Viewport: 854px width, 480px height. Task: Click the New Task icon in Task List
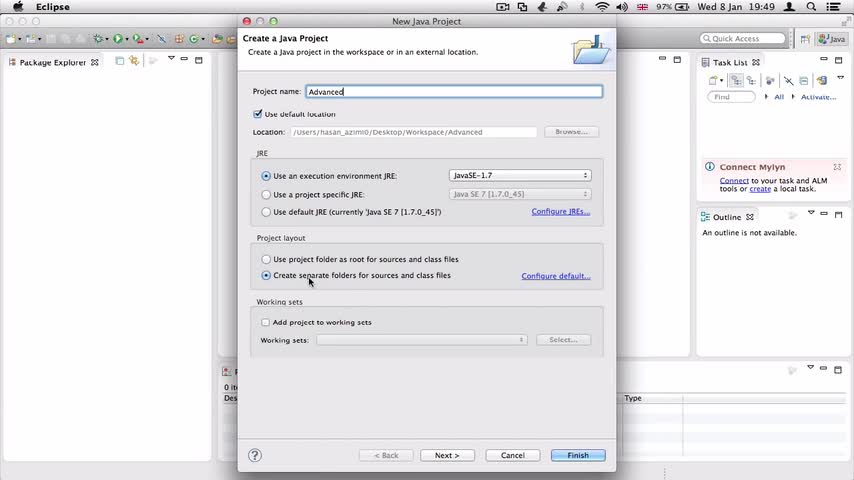point(712,81)
